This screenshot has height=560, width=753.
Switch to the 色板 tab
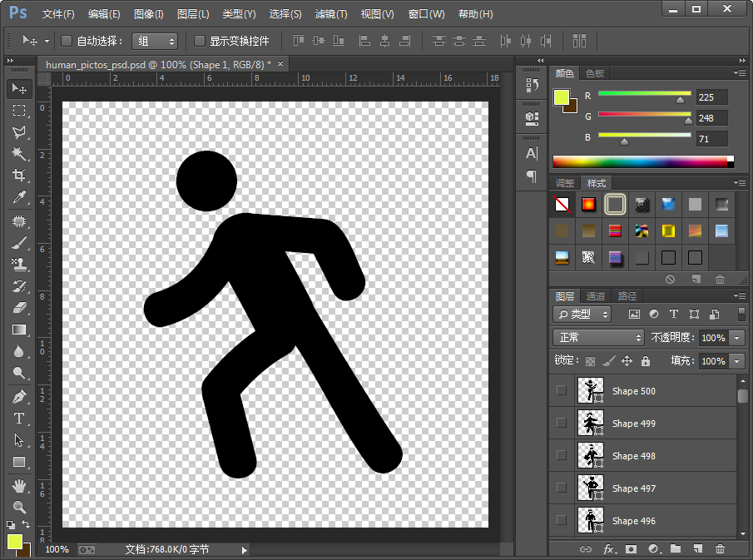[x=595, y=73]
